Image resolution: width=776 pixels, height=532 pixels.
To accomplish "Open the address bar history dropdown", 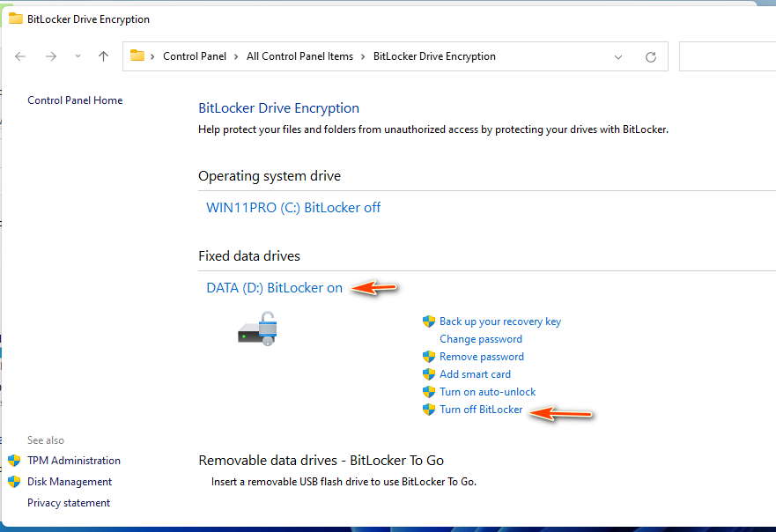I will click(618, 57).
